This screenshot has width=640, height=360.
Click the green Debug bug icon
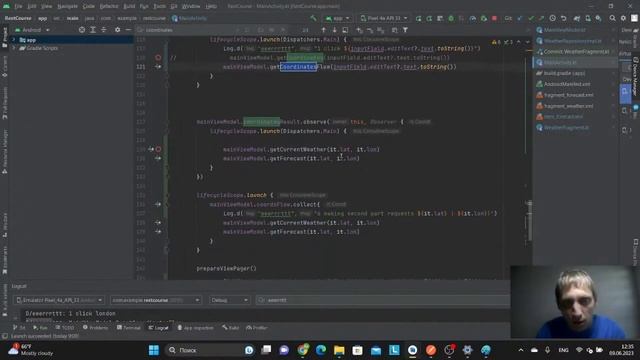pyautogui.click(x=451, y=18)
